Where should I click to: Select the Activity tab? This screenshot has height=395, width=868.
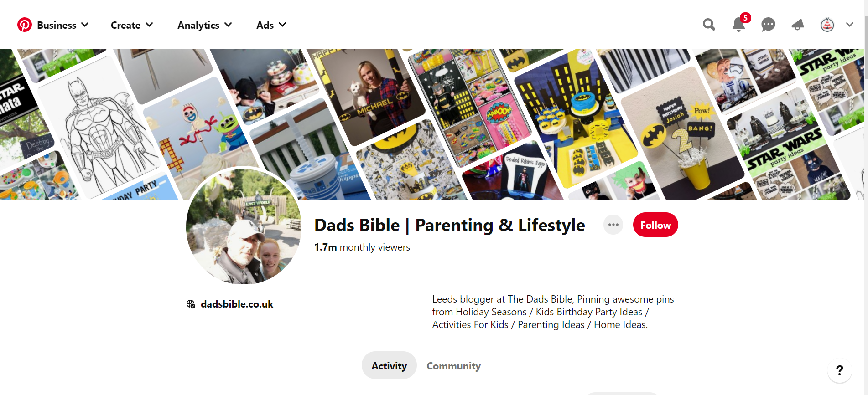[x=389, y=366]
